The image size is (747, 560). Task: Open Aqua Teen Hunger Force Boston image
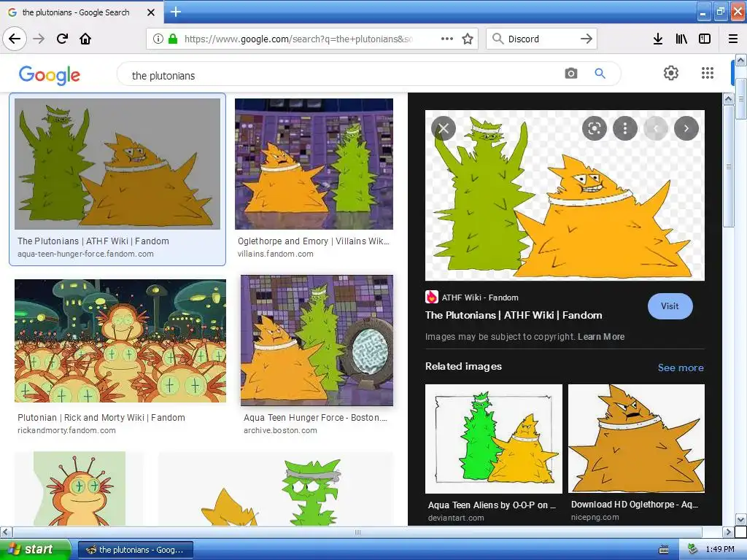pos(317,341)
